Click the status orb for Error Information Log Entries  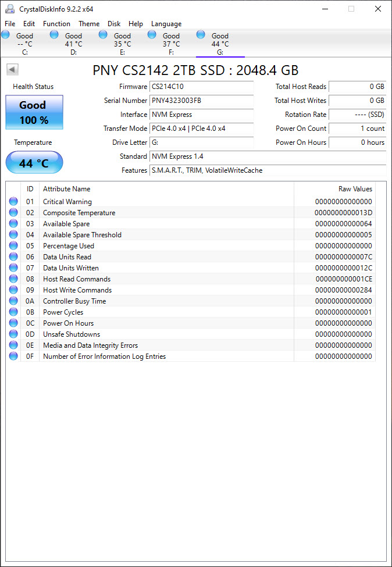(x=13, y=356)
